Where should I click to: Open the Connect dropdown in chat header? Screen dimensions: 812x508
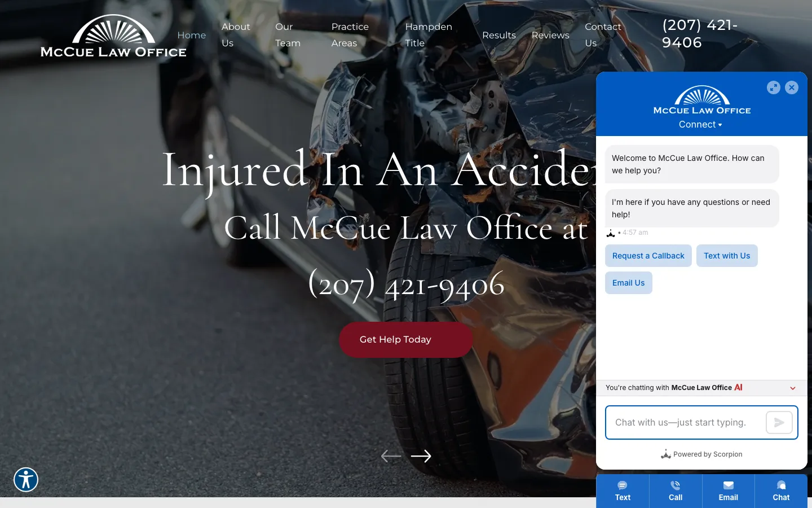(x=700, y=125)
